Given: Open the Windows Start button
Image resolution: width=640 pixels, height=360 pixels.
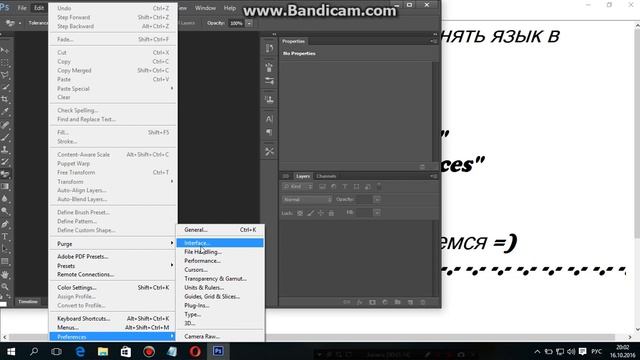Looking at the screenshot, I should tap(11, 351).
